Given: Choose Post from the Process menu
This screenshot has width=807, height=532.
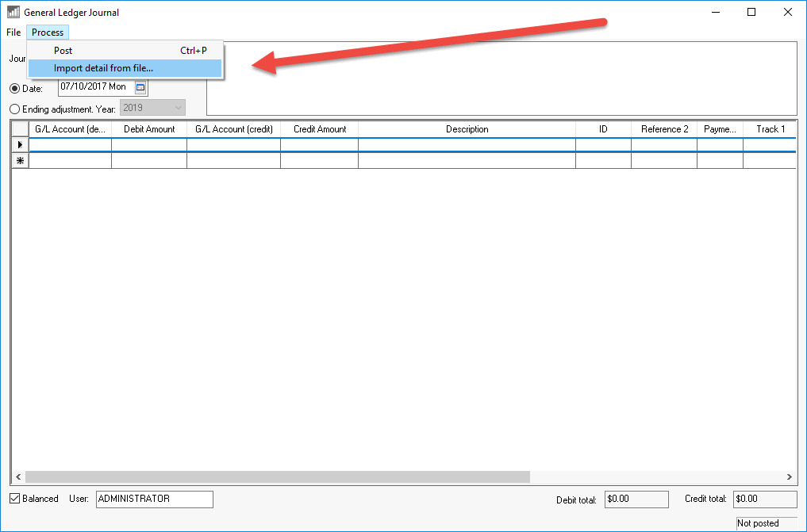Looking at the screenshot, I should point(63,51).
